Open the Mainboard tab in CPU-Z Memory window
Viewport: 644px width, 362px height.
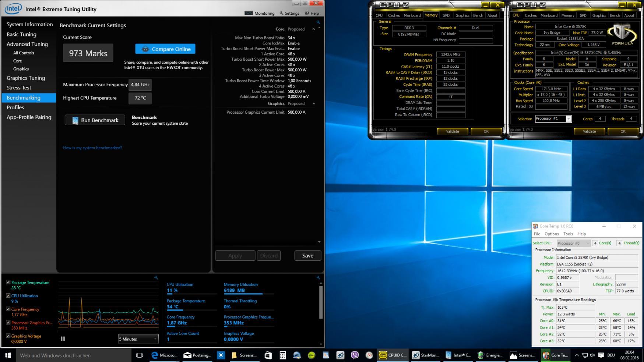pyautogui.click(x=412, y=15)
